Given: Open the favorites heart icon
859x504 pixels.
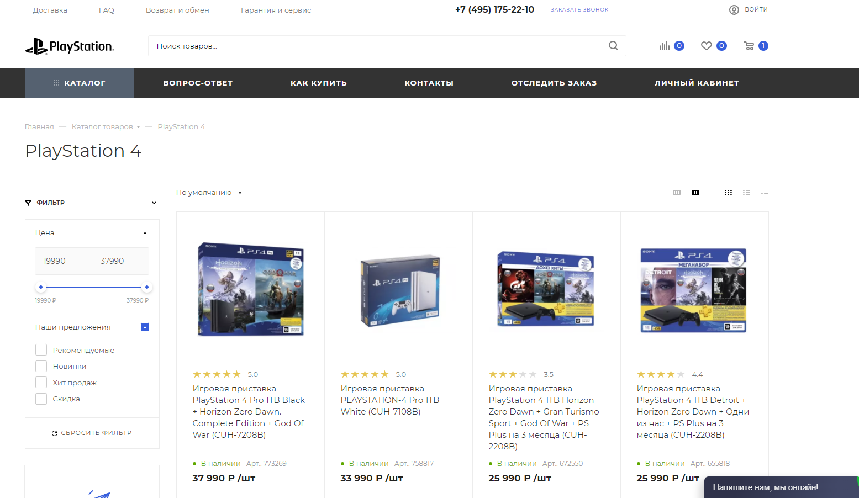Looking at the screenshot, I should coord(706,46).
